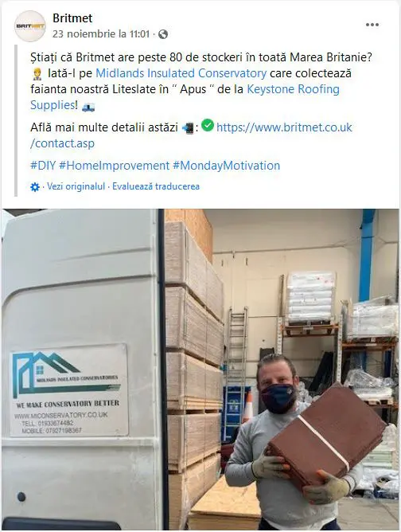Image resolution: width=401 pixels, height=532 pixels.
Task: Click the mobile phone emoji
Action: click(188, 128)
